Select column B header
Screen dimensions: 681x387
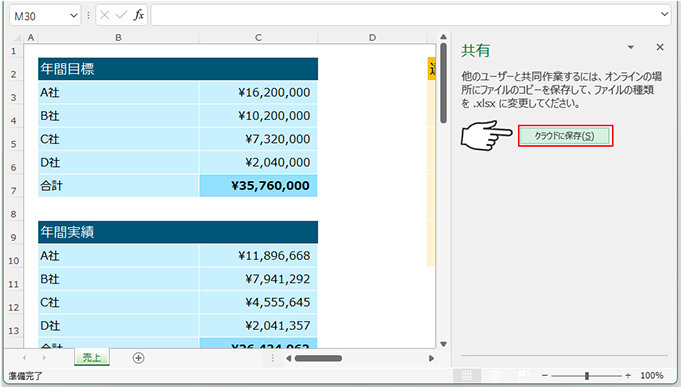point(118,38)
